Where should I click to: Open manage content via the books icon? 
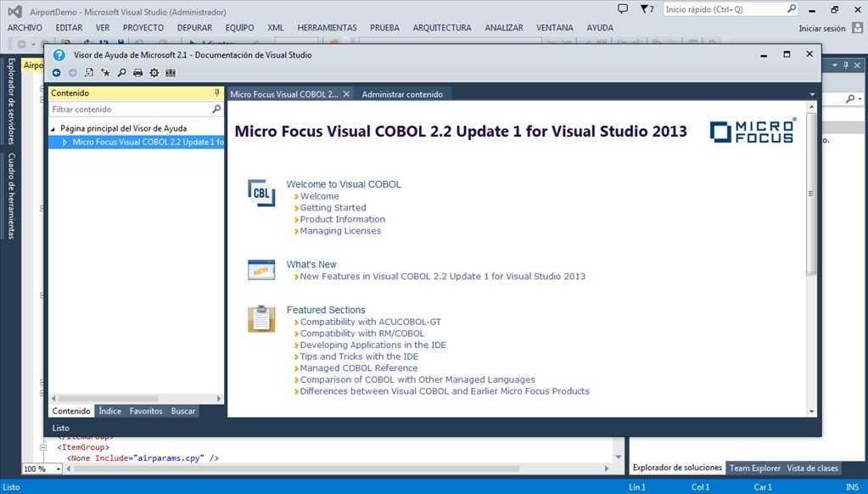171,72
